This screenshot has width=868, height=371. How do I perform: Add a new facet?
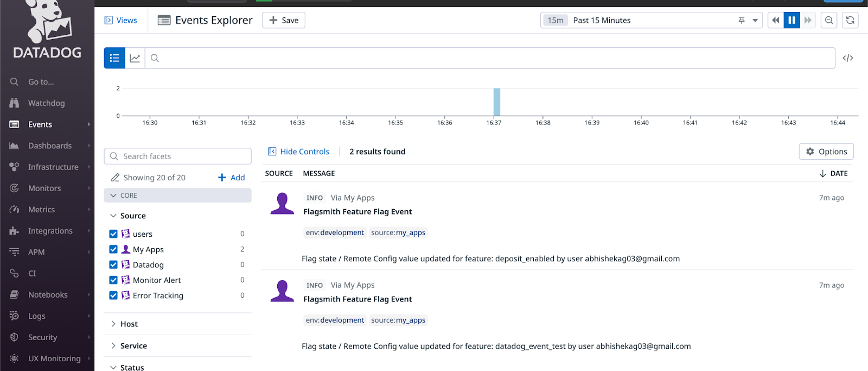(232, 178)
